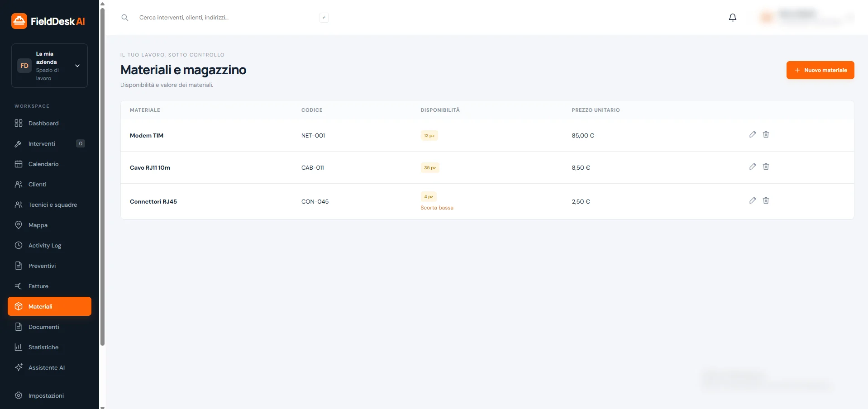The image size is (868, 409).
Task: Click the Interventi count badge 0
Action: coord(81,143)
